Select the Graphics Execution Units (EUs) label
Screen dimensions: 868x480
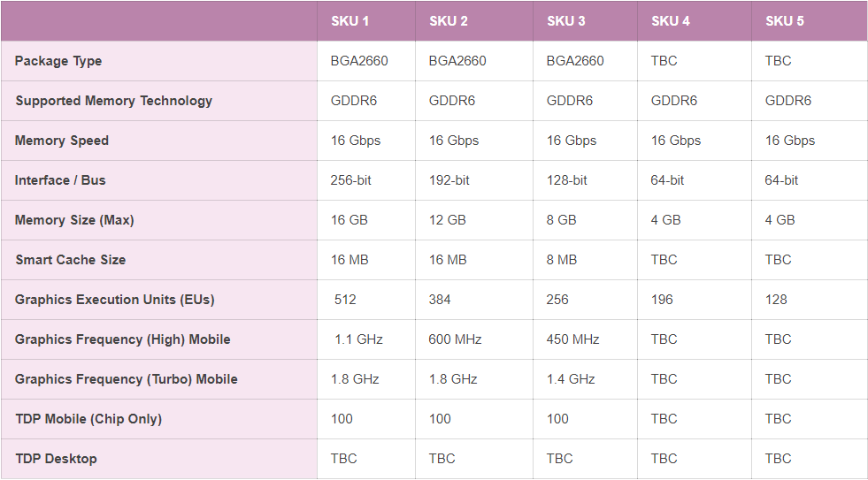(114, 300)
